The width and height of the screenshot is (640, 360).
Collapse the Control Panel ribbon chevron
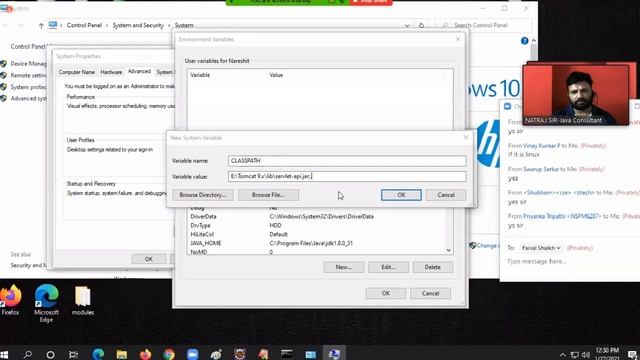[x=533, y=41]
